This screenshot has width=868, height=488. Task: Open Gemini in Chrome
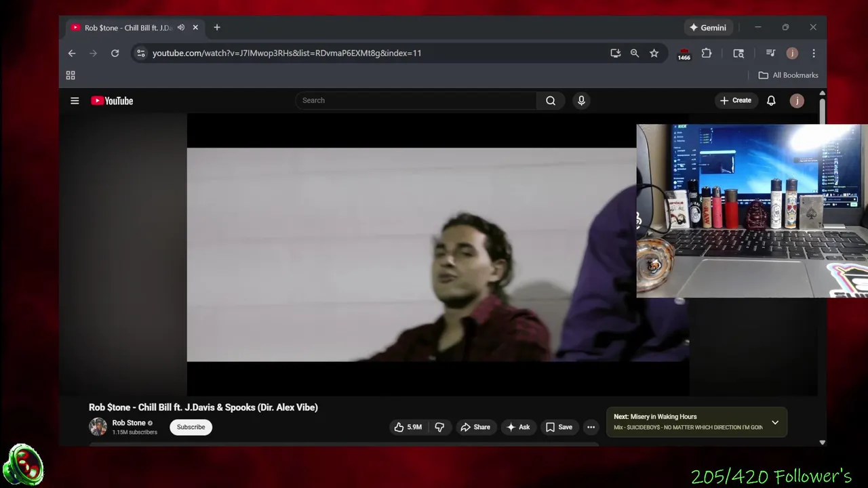point(707,28)
